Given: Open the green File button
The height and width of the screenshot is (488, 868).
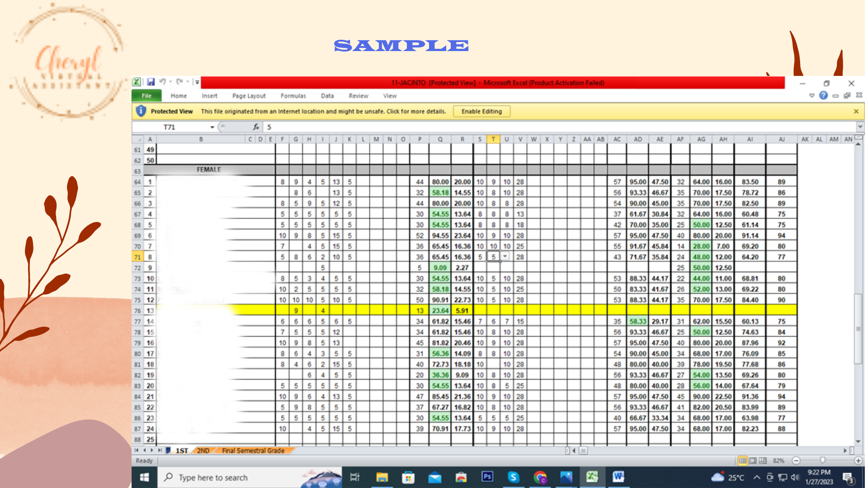Looking at the screenshot, I should (x=146, y=96).
